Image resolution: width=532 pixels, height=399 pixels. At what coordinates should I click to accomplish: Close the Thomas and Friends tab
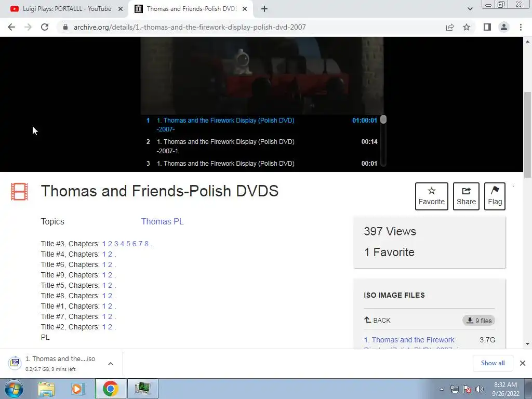coord(245,9)
